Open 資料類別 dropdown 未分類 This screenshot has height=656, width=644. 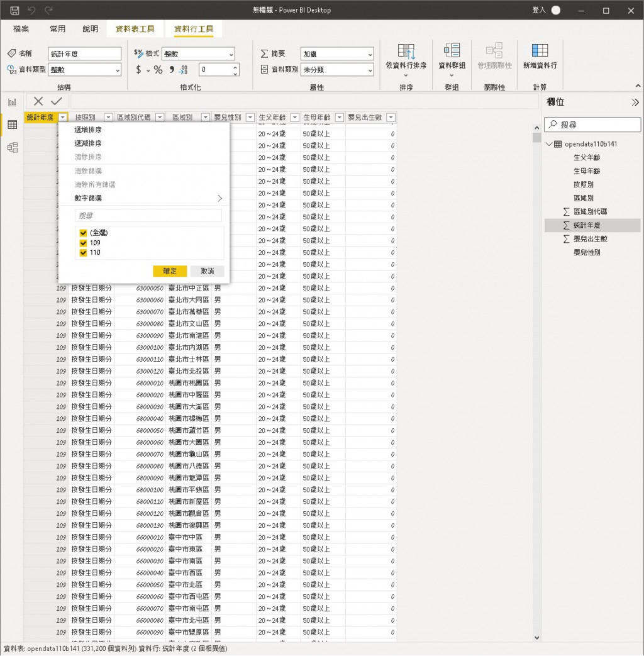pyautogui.click(x=337, y=70)
